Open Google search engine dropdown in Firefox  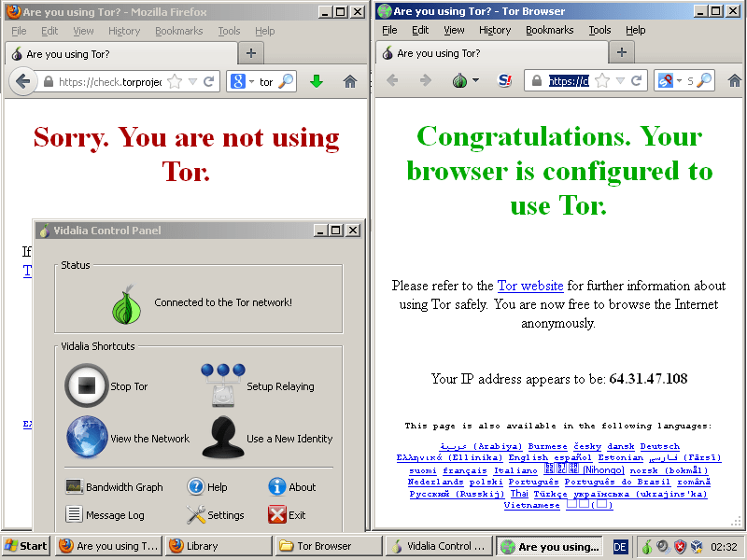[251, 82]
